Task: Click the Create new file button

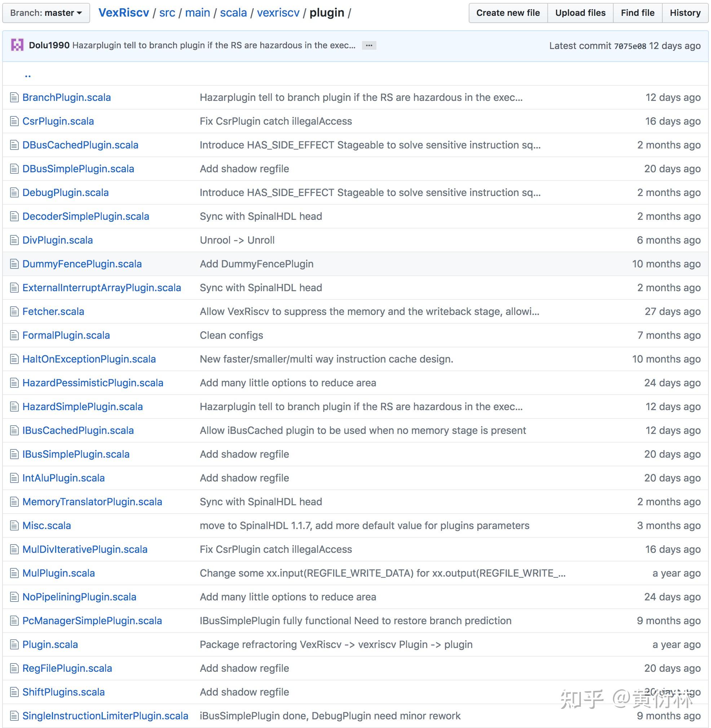Action: 508,13
